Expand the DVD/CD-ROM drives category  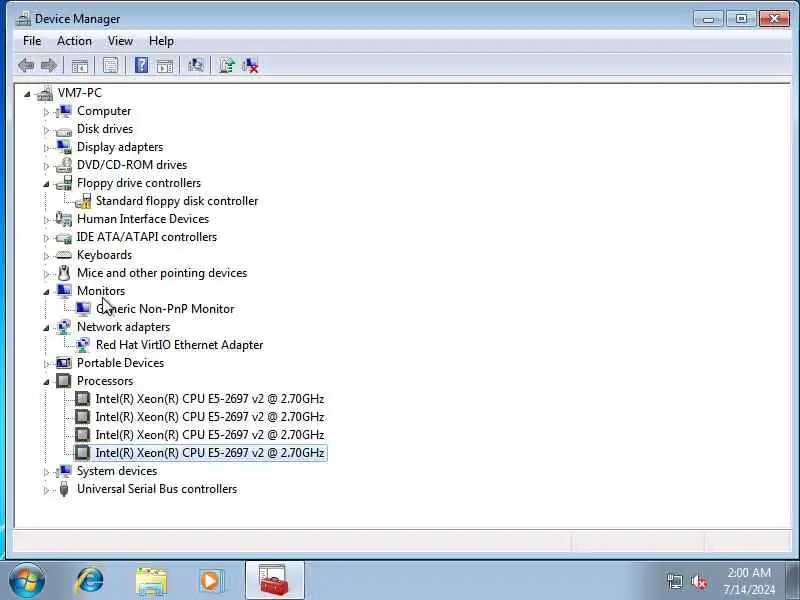point(46,166)
